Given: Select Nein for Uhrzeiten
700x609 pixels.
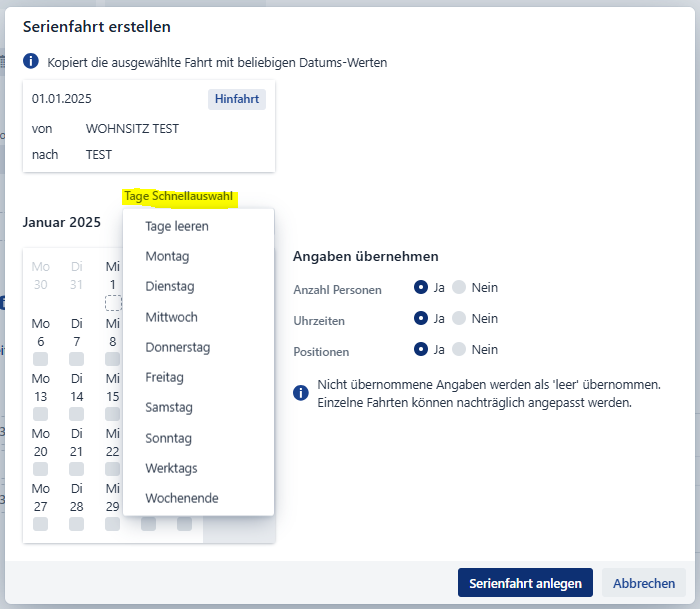Looking at the screenshot, I should [x=459, y=318].
